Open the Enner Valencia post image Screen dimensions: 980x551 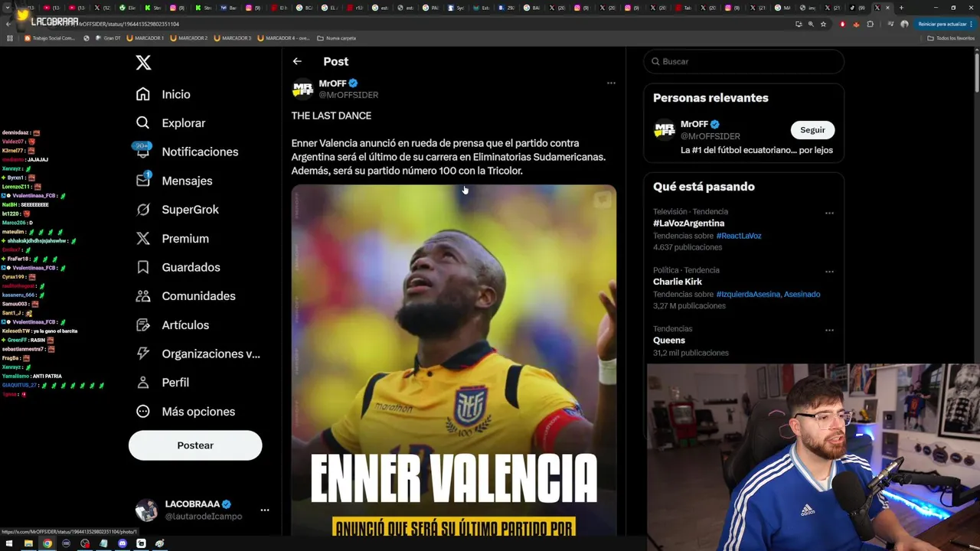(454, 360)
